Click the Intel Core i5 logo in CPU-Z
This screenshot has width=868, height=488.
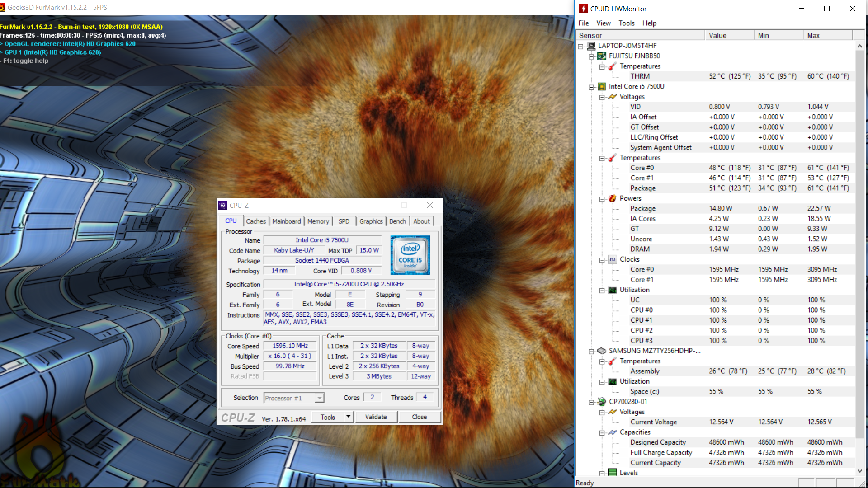click(410, 255)
